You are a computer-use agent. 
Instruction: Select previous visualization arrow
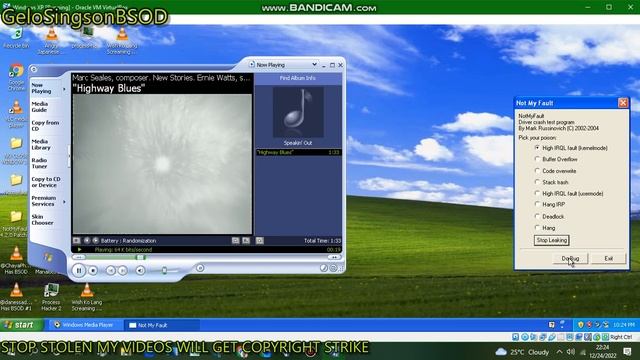point(87,240)
